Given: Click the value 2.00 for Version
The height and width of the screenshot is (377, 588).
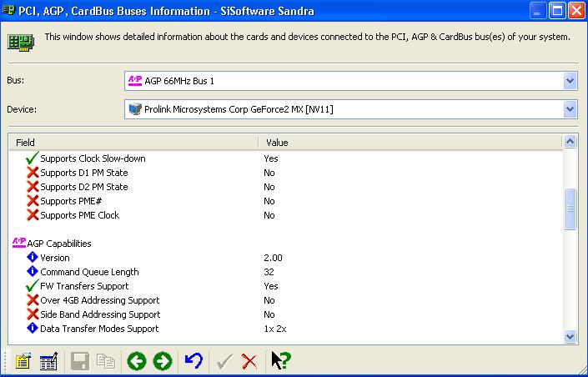Looking at the screenshot, I should tap(273, 258).
